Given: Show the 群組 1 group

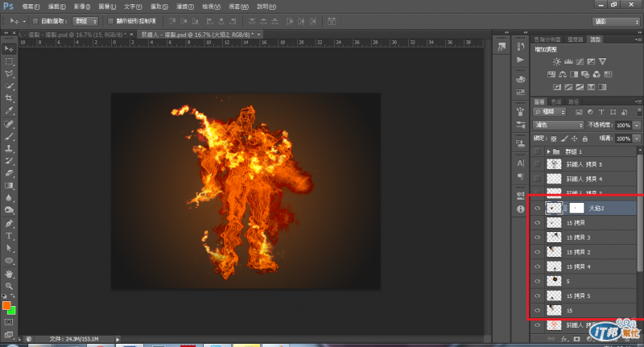Looking at the screenshot, I should (x=537, y=151).
